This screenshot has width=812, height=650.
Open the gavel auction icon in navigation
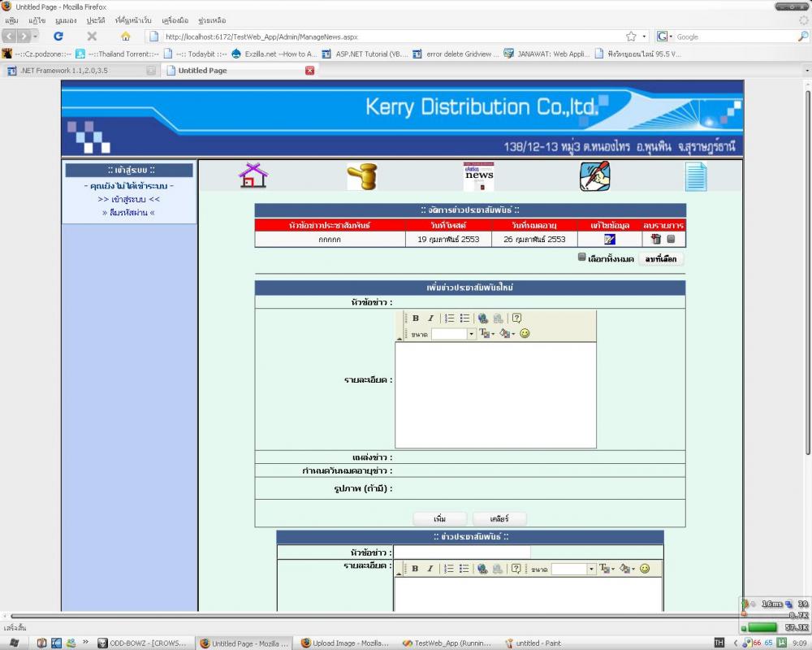coord(362,176)
